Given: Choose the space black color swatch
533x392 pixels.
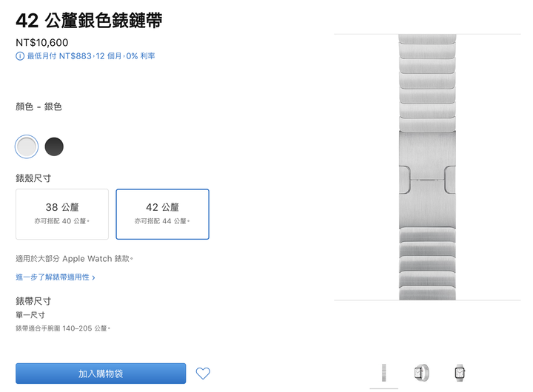Looking at the screenshot, I should [54, 146].
